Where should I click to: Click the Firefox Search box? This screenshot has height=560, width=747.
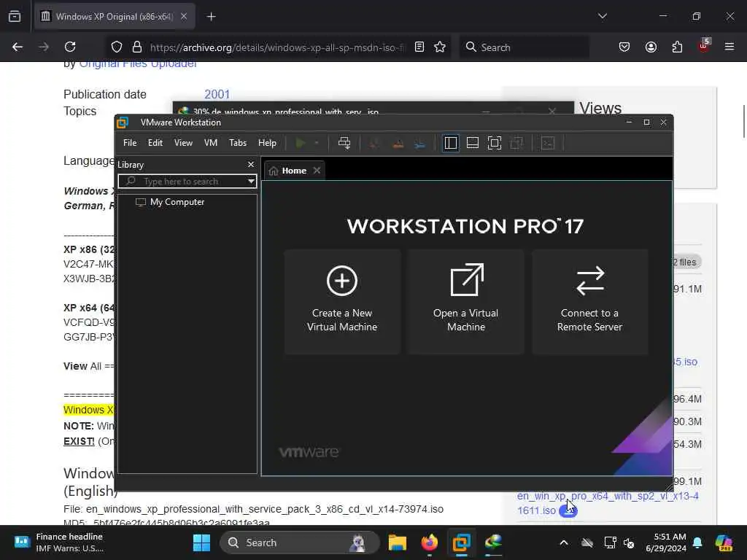pos(525,47)
